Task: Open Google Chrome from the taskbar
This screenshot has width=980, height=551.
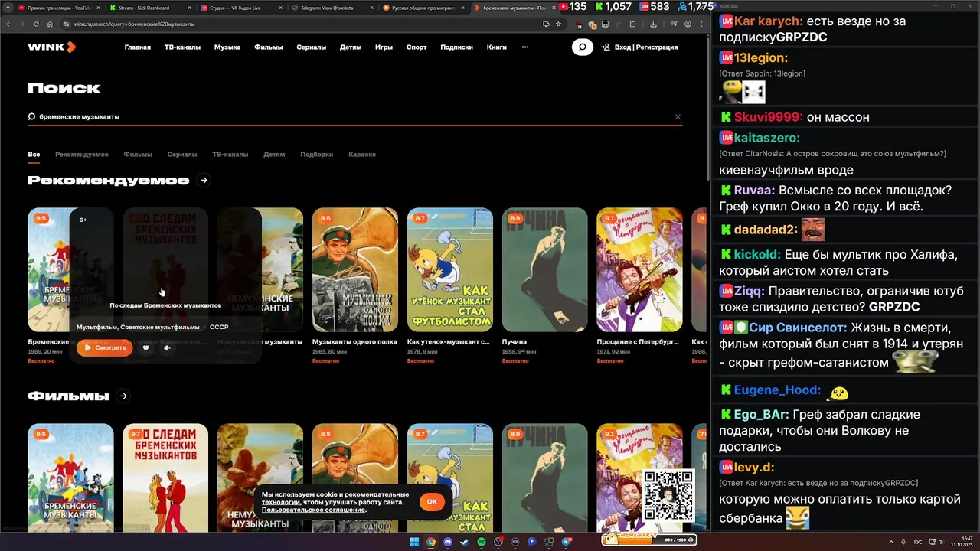Action: tap(431, 542)
